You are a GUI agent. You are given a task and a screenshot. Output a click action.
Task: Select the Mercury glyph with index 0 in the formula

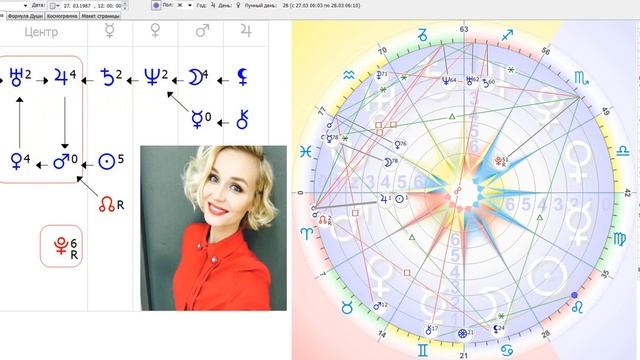(x=197, y=120)
